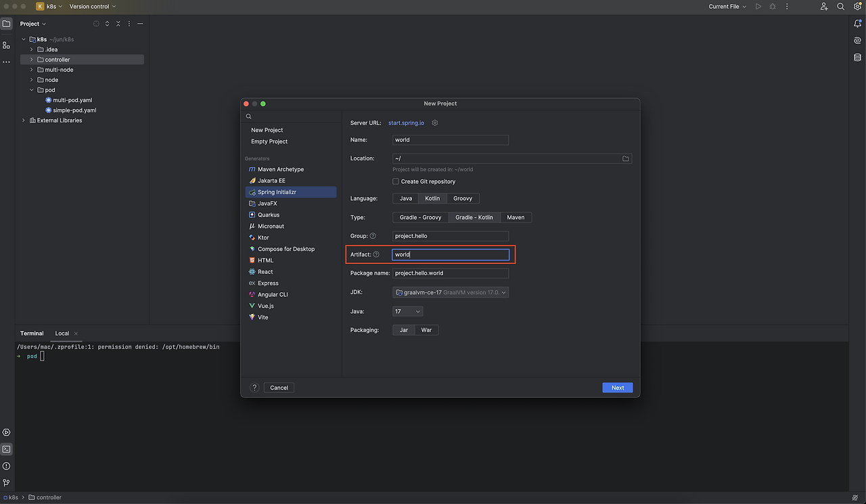
Task: Switch to the Terminal tab
Action: (x=32, y=334)
